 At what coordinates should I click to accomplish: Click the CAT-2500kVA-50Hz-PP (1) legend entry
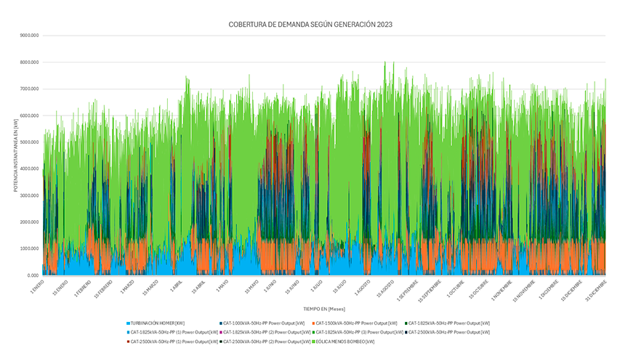[x=171, y=341]
